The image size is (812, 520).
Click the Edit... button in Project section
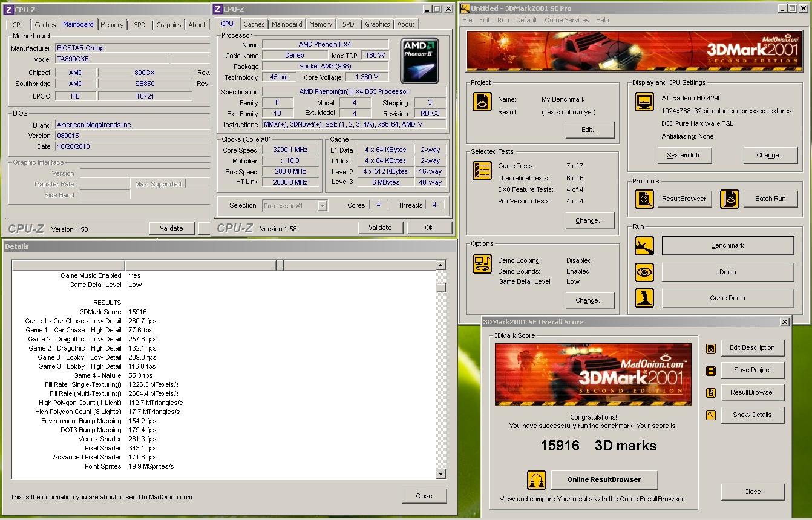point(590,130)
